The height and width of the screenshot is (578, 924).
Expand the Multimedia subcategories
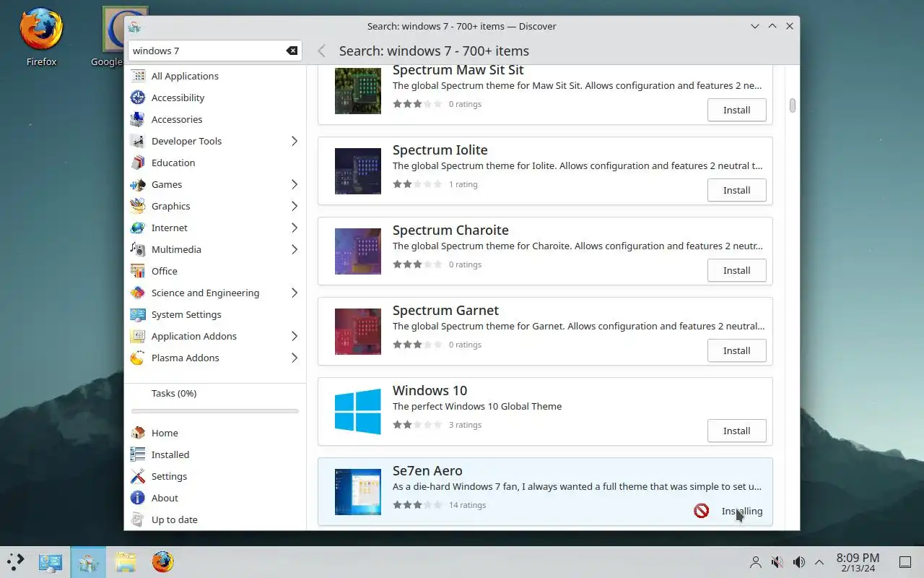295,249
